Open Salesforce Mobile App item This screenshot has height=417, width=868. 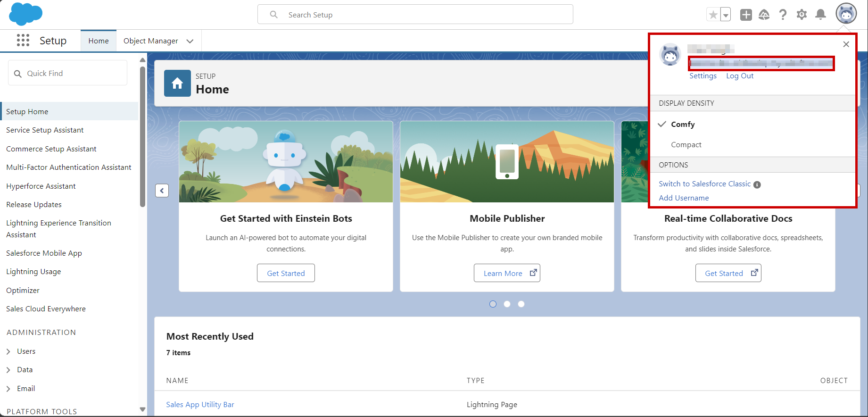tap(44, 253)
